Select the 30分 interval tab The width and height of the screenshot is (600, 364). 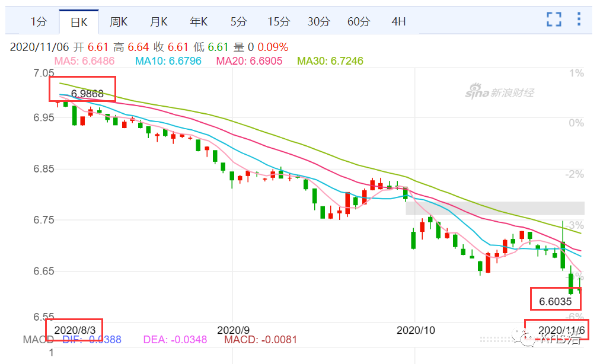pyautogui.click(x=319, y=22)
